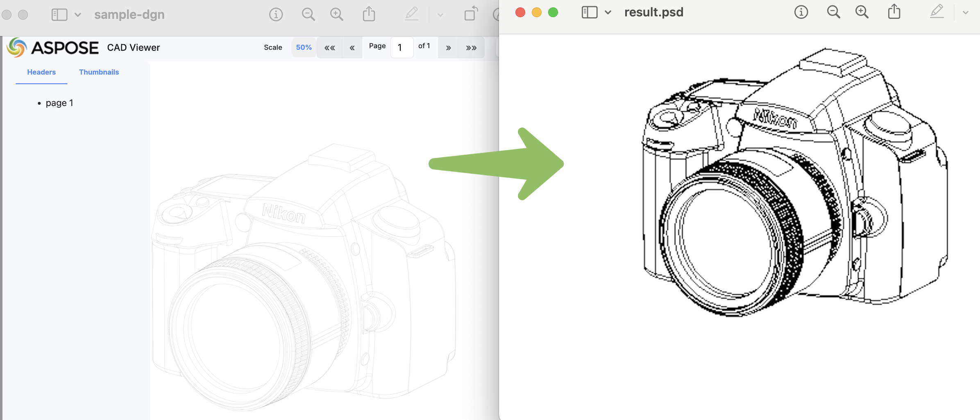Expand sidebar view options for result.psd
This screenshot has width=980, height=420.
coord(608,13)
